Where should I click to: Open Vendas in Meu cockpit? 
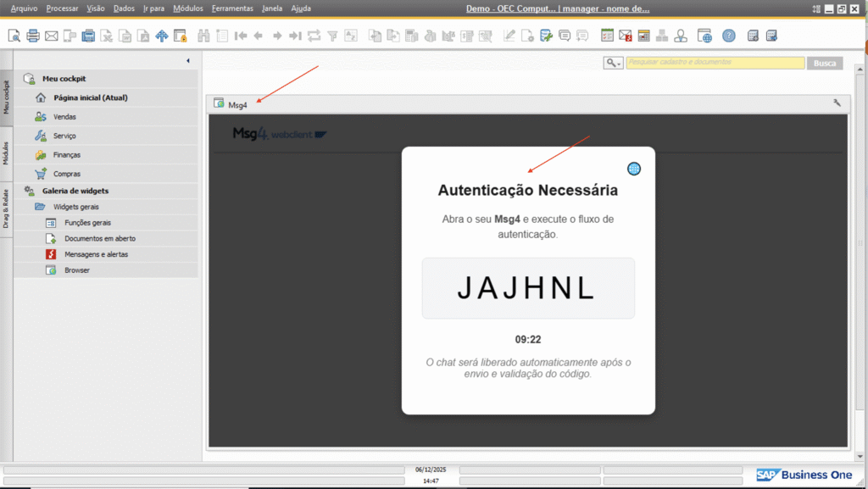coord(64,117)
